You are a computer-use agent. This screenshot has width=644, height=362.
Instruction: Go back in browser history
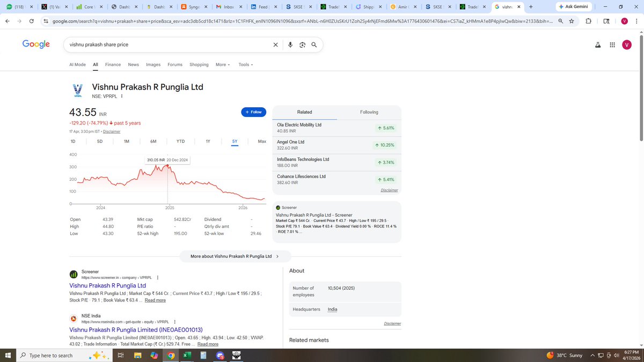(x=8, y=21)
